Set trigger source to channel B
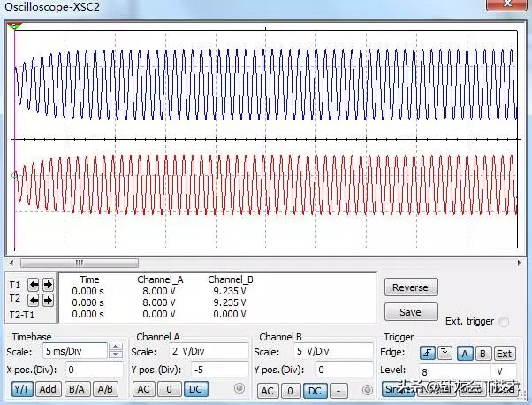 point(483,354)
